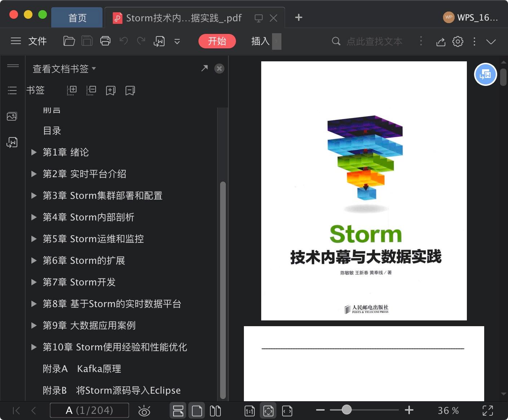Click the document vertical scrollbar thumb
The image size is (508, 420).
503,76
